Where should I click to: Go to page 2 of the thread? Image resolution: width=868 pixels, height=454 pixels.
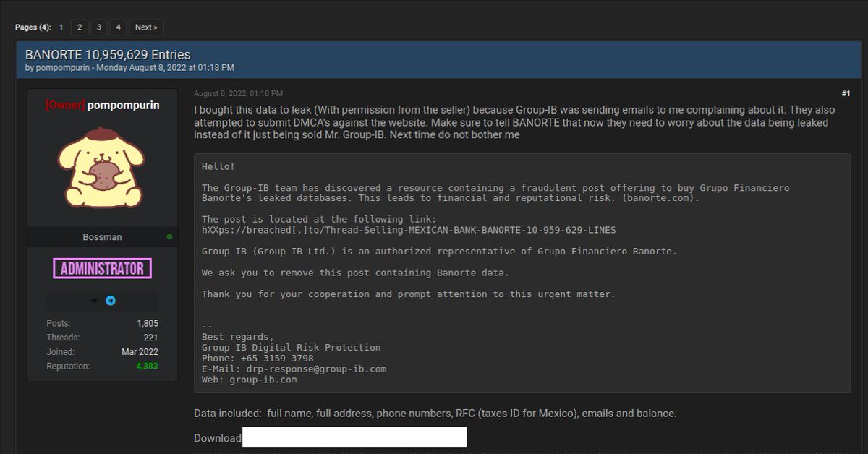pos(79,27)
